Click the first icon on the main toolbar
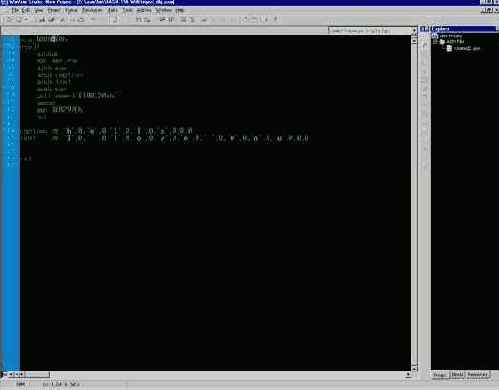The image size is (499, 390). pos(9,20)
